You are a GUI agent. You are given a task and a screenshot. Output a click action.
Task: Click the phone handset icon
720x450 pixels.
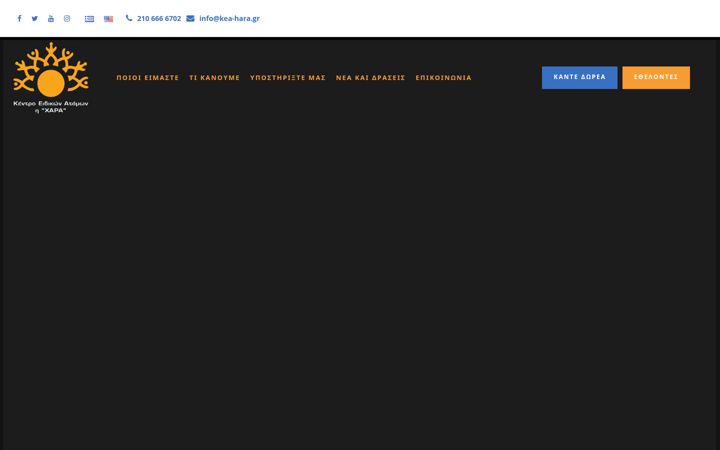point(129,18)
